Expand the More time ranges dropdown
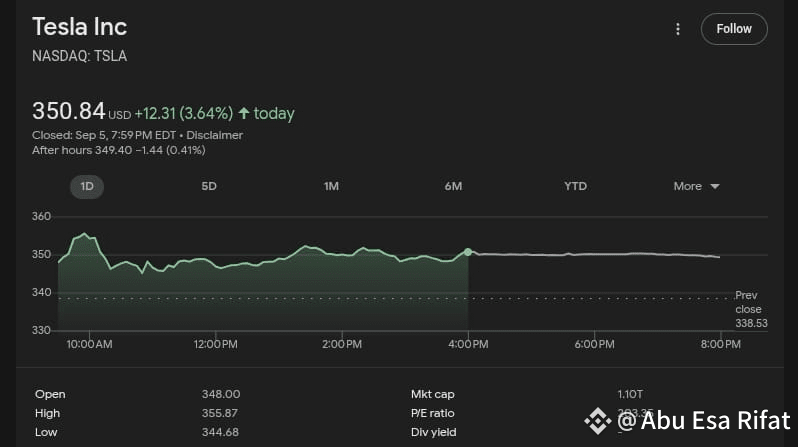Image resolution: width=798 pixels, height=447 pixels. tap(696, 186)
